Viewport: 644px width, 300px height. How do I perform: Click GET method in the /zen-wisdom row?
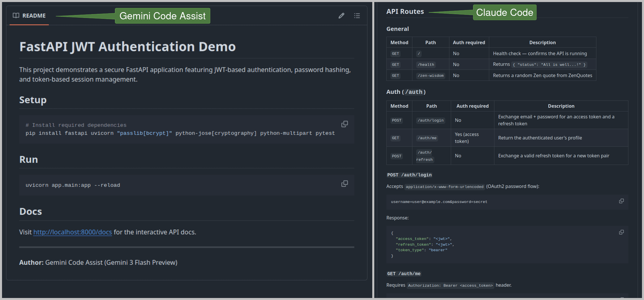pos(395,76)
